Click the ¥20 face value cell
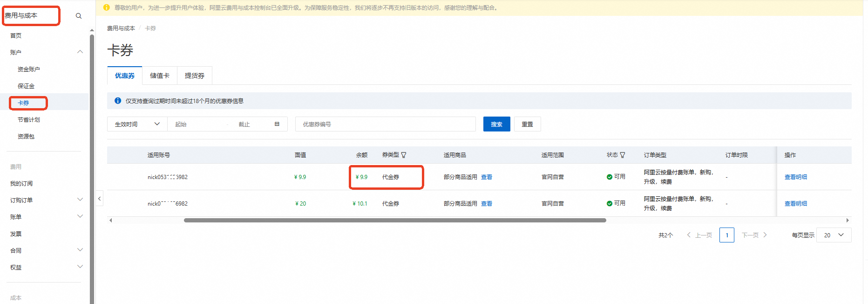The image size is (868, 304). point(301,203)
